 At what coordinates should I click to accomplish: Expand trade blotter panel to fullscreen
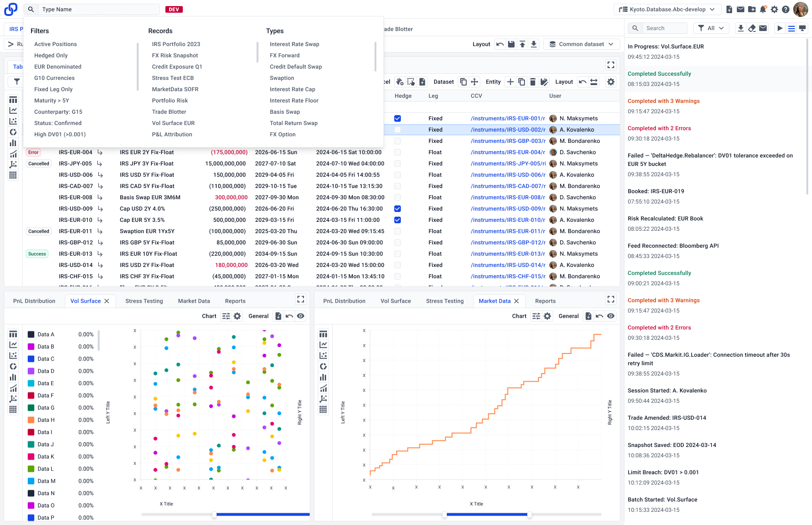tap(611, 65)
